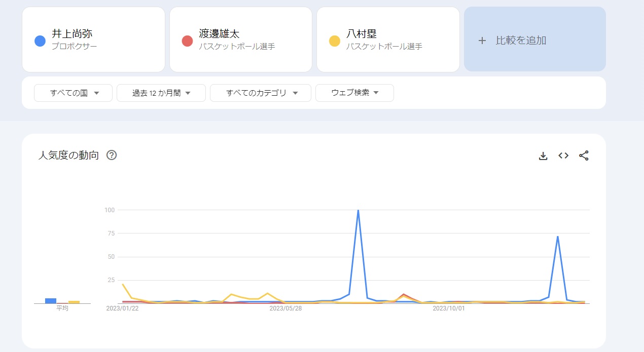This screenshot has width=644, height=352.
Task: Click the red dot beside 渡邊雄太
Action: click(x=187, y=41)
